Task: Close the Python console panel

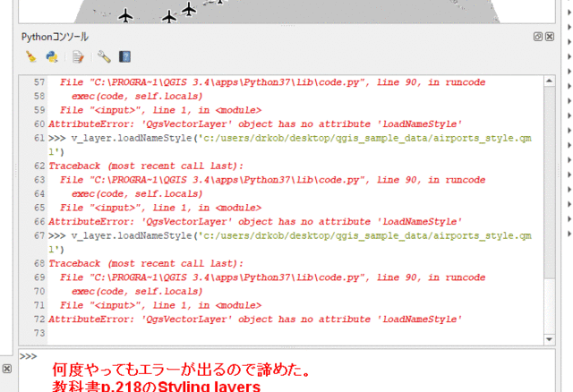Action: pos(549,37)
